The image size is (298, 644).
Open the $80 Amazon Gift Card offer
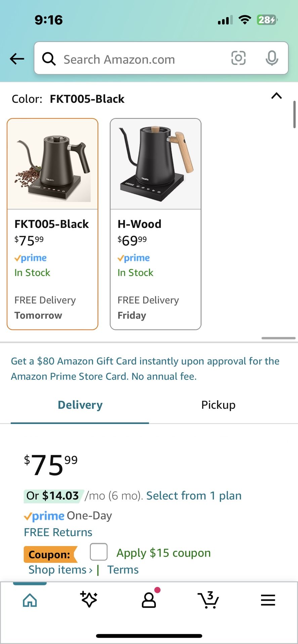145,369
